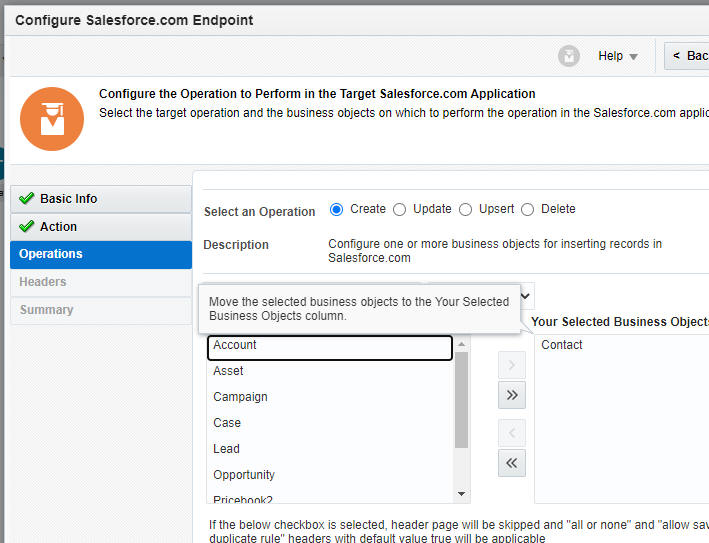The width and height of the screenshot is (709, 543).
Task: Open the Headers step
Action: click(101, 283)
